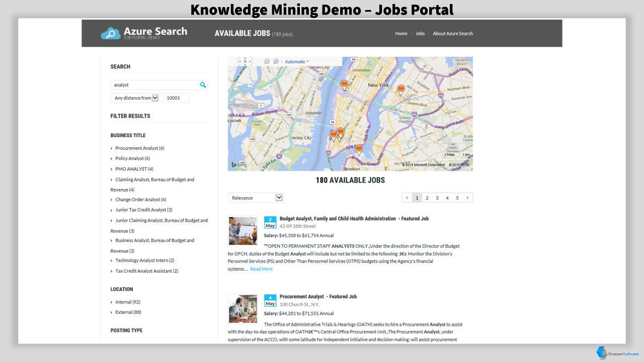644x362 pixels.
Task: Open Procurement Analyst - Featured Job title
Action: coord(318,297)
